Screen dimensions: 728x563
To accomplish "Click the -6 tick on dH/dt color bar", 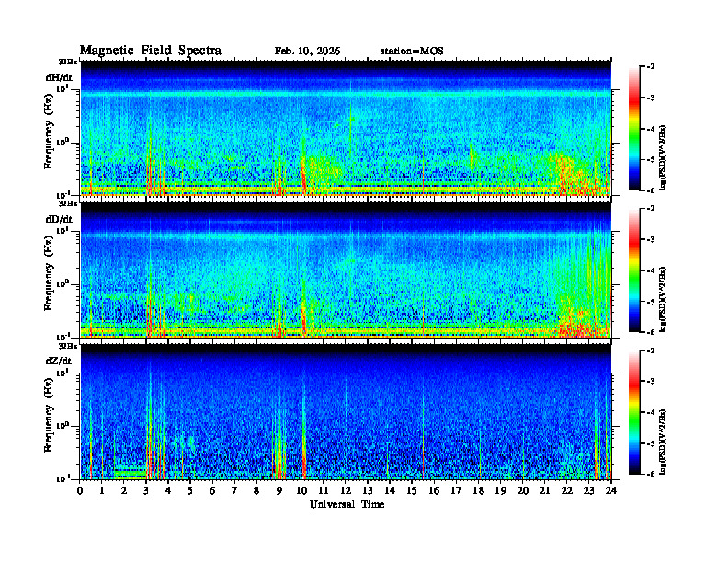I will pyautogui.click(x=651, y=190).
